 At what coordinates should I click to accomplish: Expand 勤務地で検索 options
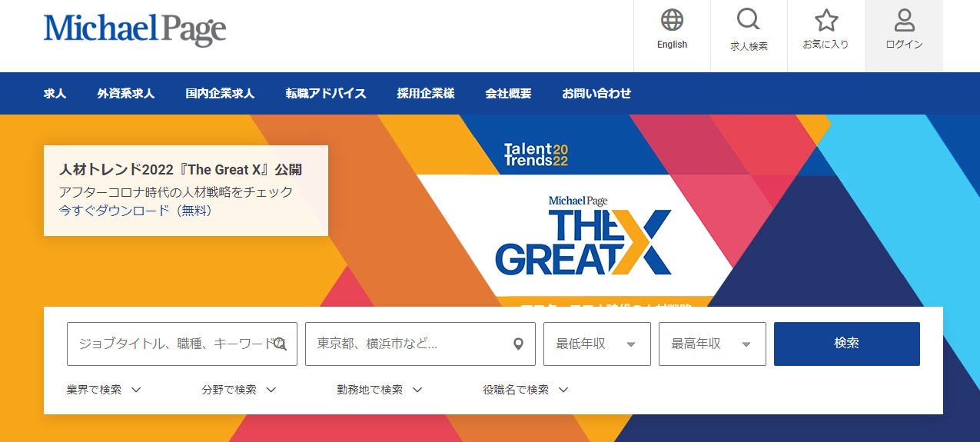coord(380,390)
